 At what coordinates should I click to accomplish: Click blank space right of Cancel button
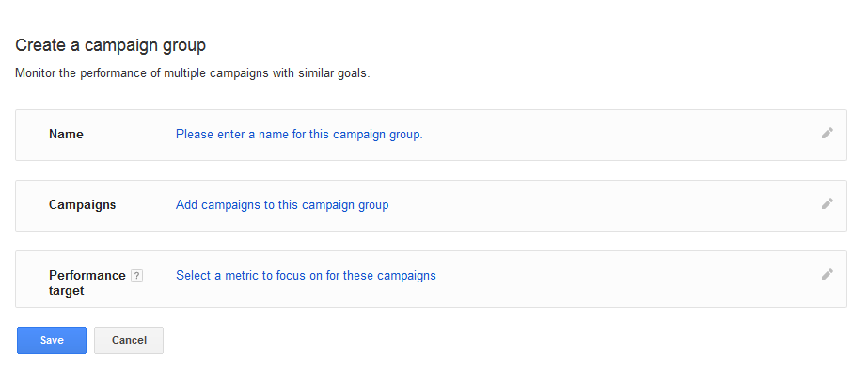click(498, 340)
